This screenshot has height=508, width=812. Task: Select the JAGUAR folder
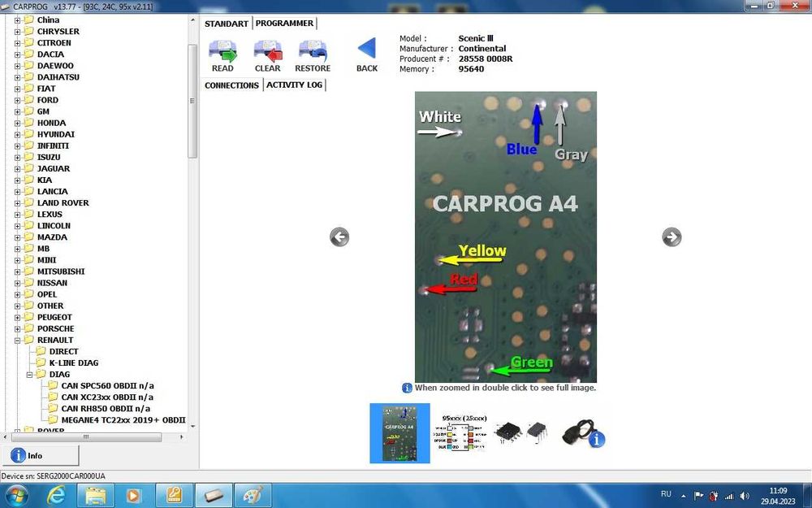pyautogui.click(x=54, y=168)
